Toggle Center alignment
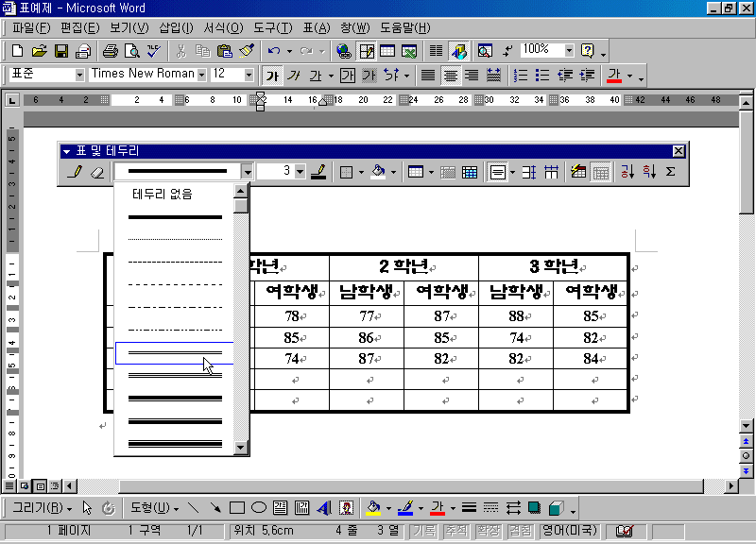 tap(450, 76)
